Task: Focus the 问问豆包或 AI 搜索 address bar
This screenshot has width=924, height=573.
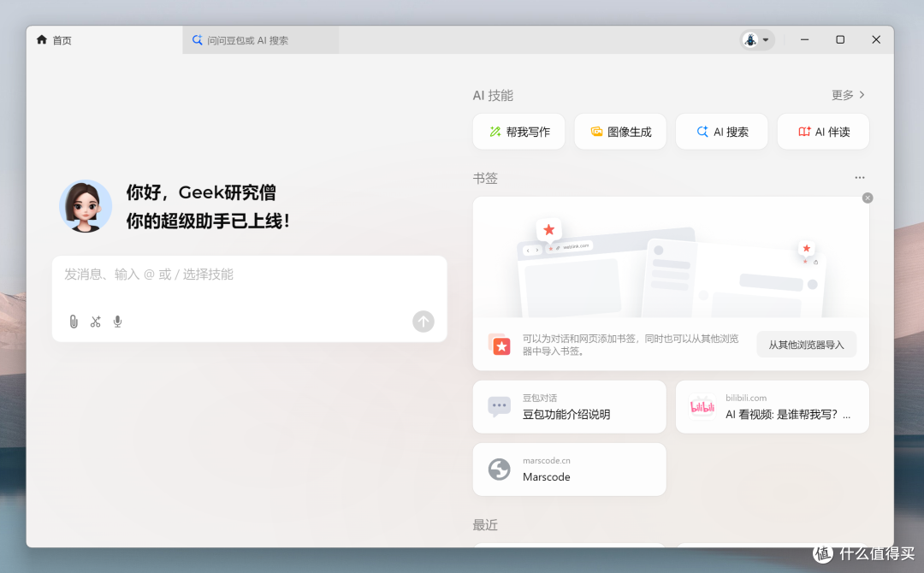Action: tap(260, 40)
